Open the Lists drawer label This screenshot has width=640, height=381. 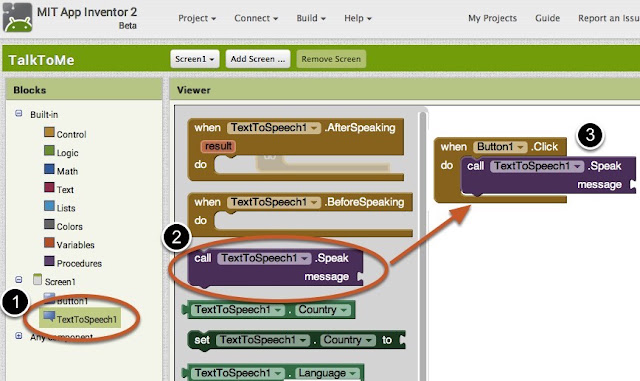[66, 208]
